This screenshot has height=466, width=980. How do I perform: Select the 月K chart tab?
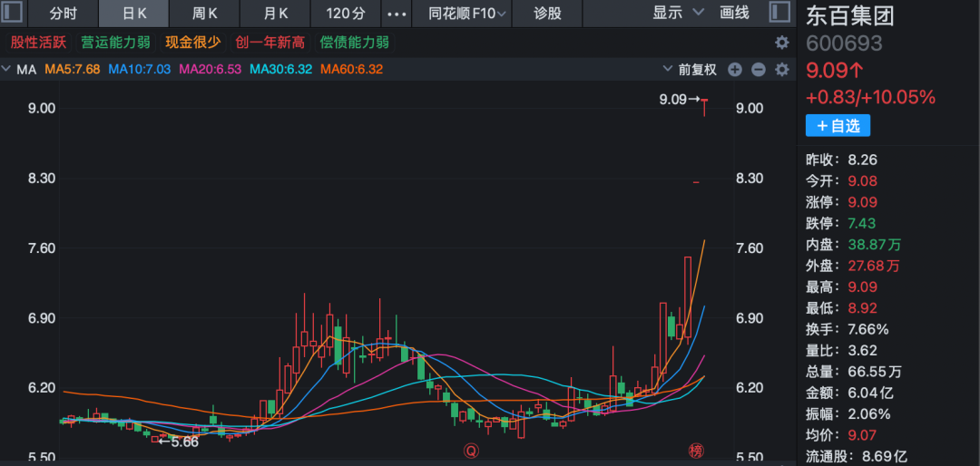276,14
